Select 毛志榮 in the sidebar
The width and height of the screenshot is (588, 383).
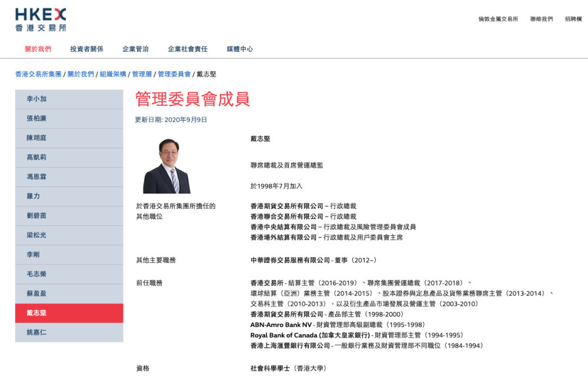click(69, 274)
